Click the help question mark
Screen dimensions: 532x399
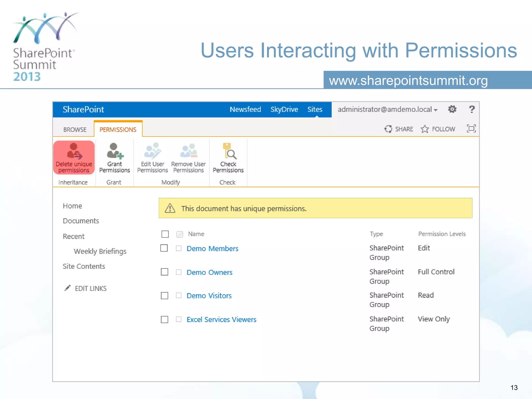pyautogui.click(x=472, y=109)
